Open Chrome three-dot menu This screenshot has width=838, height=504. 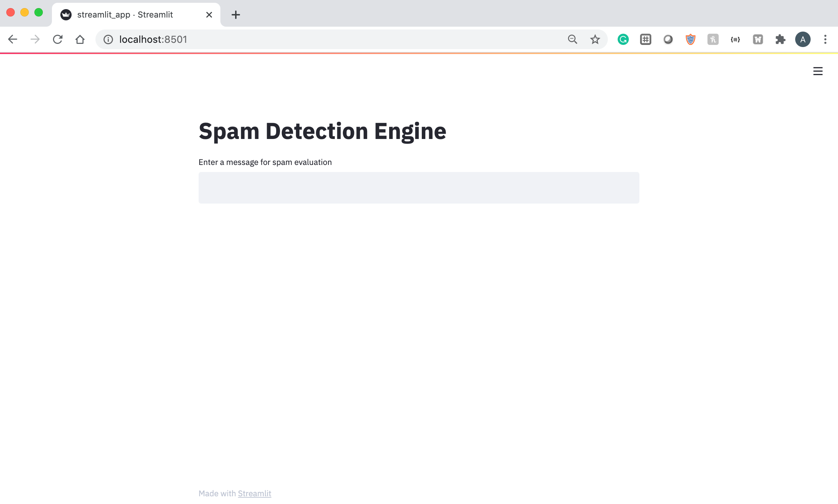825,39
